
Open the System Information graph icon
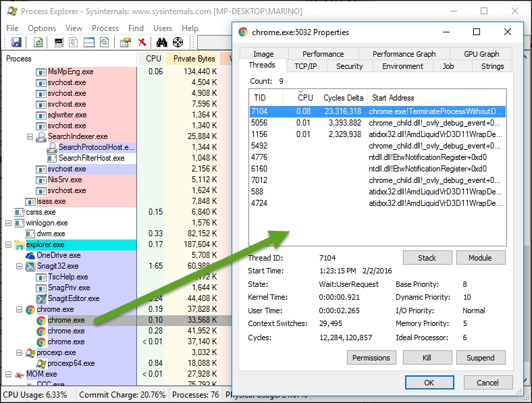59,42
